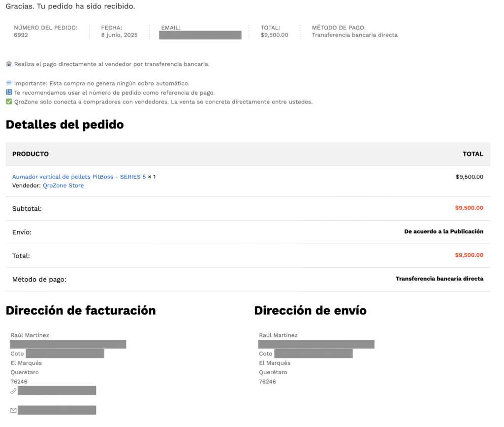
Task: Open the QroZone Store vendor link
Action: pyautogui.click(x=63, y=186)
